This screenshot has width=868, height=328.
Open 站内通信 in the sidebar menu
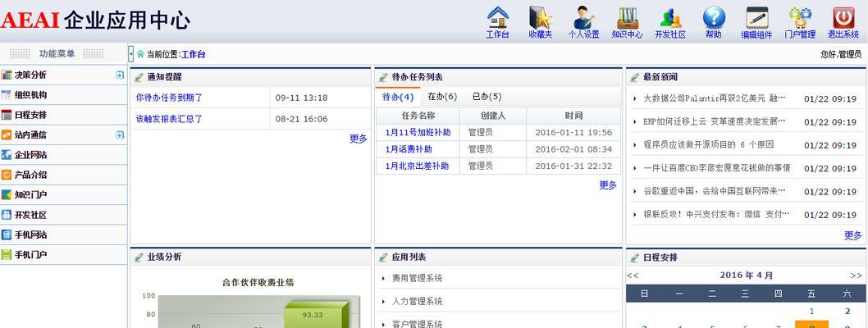coord(63,135)
